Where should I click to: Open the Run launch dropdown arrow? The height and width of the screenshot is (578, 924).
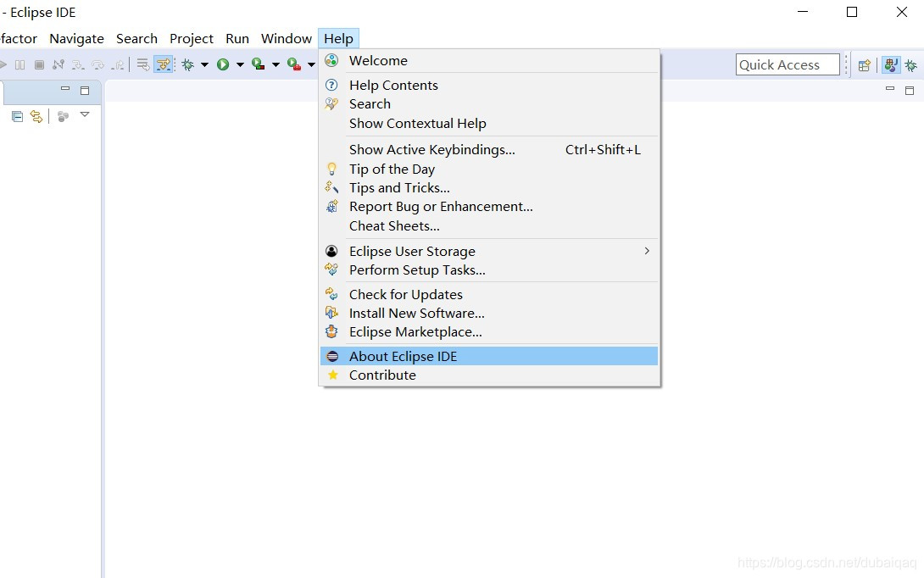pyautogui.click(x=241, y=64)
